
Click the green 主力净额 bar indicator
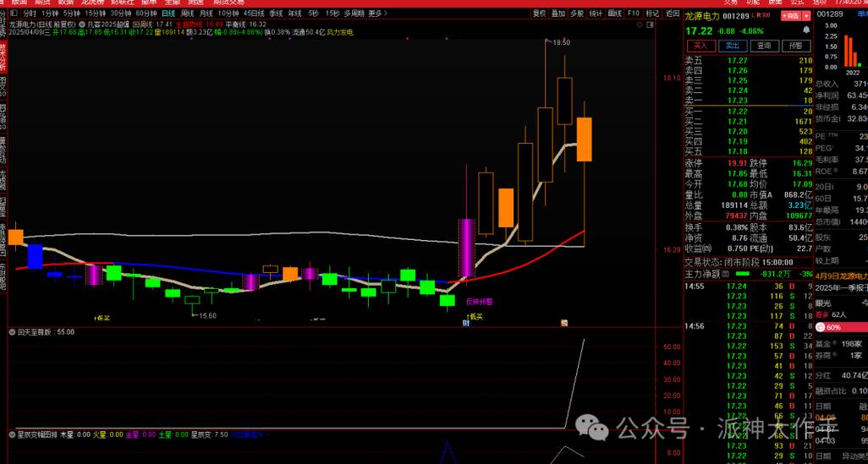(x=743, y=274)
